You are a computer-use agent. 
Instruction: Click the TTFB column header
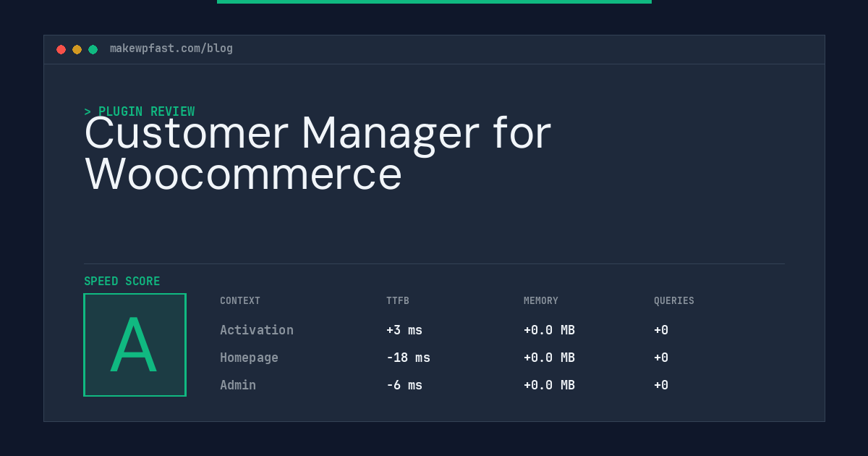pyautogui.click(x=398, y=300)
